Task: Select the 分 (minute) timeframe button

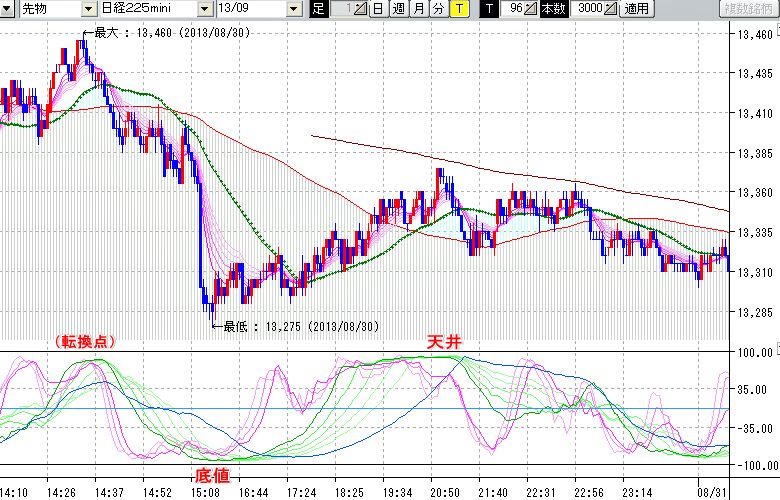Action: pyautogui.click(x=437, y=9)
